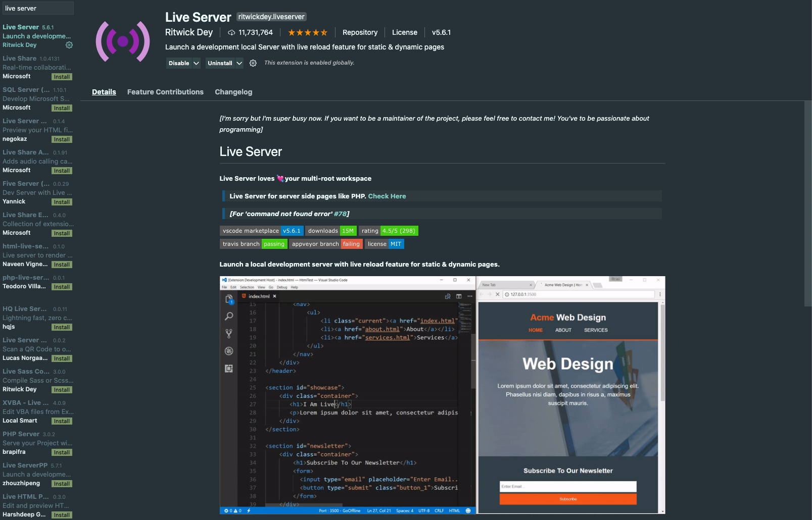The image size is (812, 520).
Task: Install the html-live-server extension
Action: pyautogui.click(x=62, y=265)
